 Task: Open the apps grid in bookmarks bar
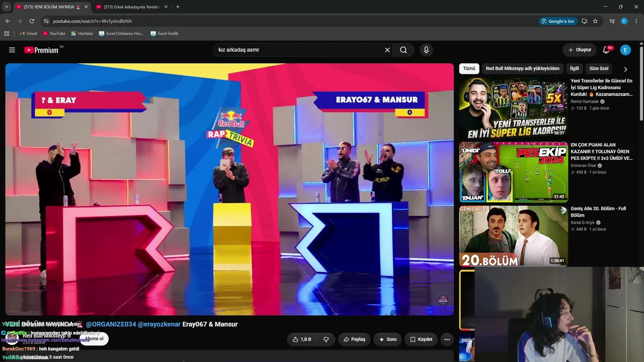point(7,34)
